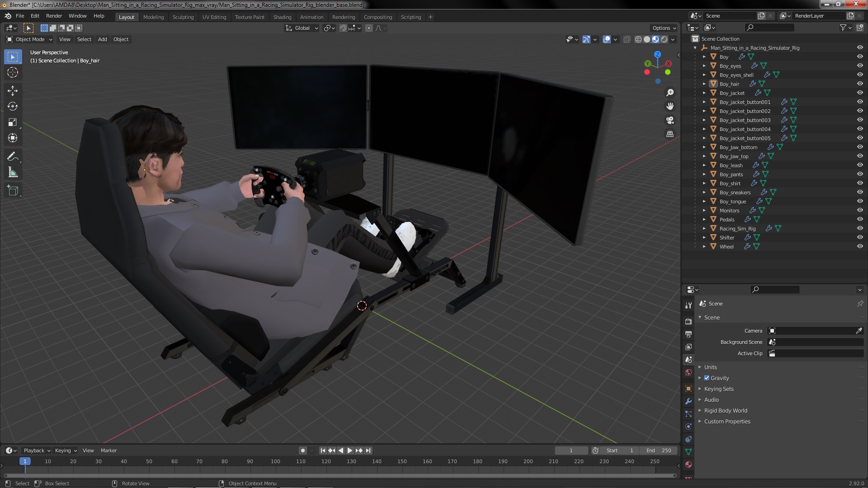
Task: Select the Scale tool
Action: click(x=13, y=122)
